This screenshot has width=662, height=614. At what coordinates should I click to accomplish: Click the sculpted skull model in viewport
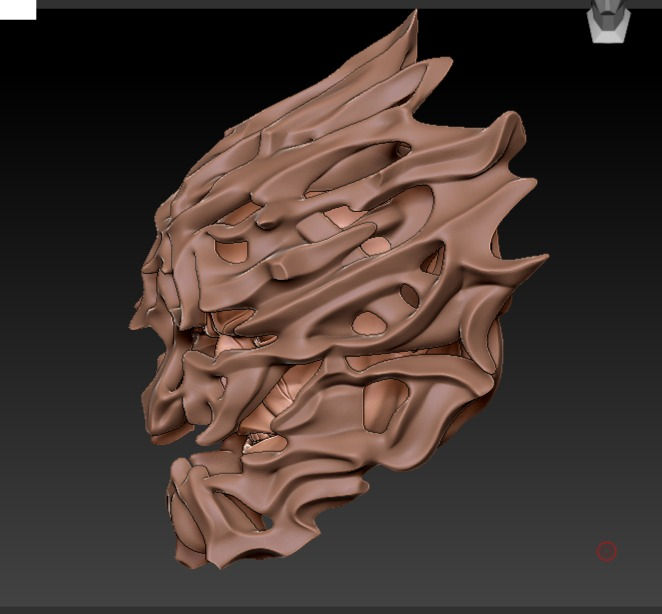[x=339, y=290]
